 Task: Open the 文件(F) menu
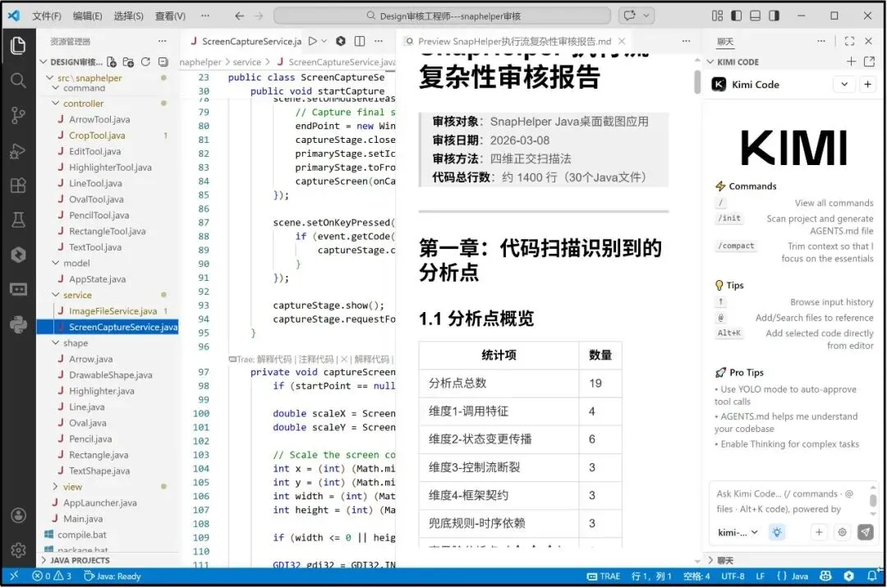(x=46, y=16)
